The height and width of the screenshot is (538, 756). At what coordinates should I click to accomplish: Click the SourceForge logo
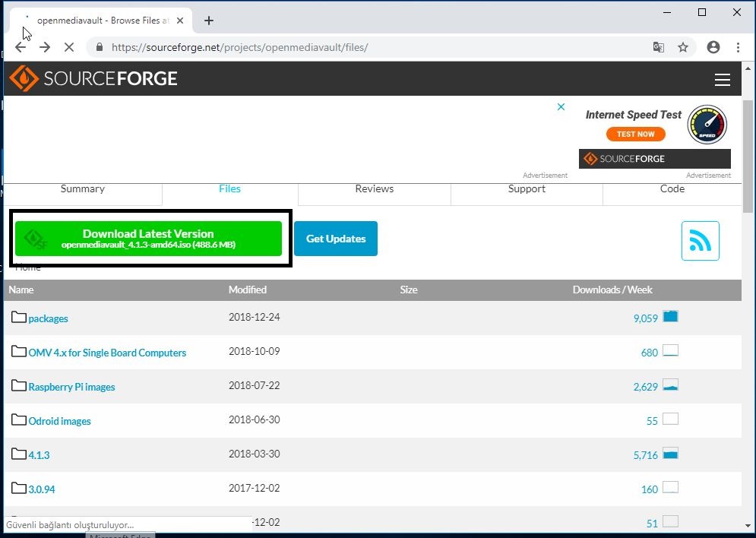coord(93,78)
